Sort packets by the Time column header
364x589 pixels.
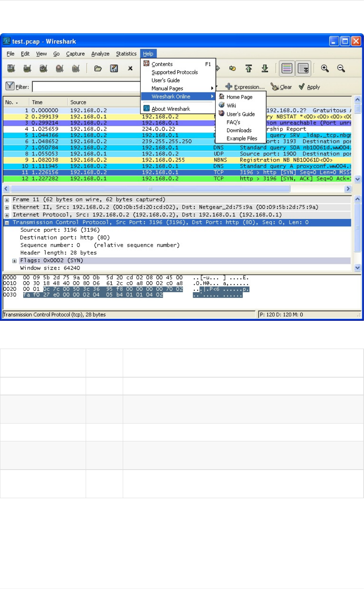(x=48, y=102)
